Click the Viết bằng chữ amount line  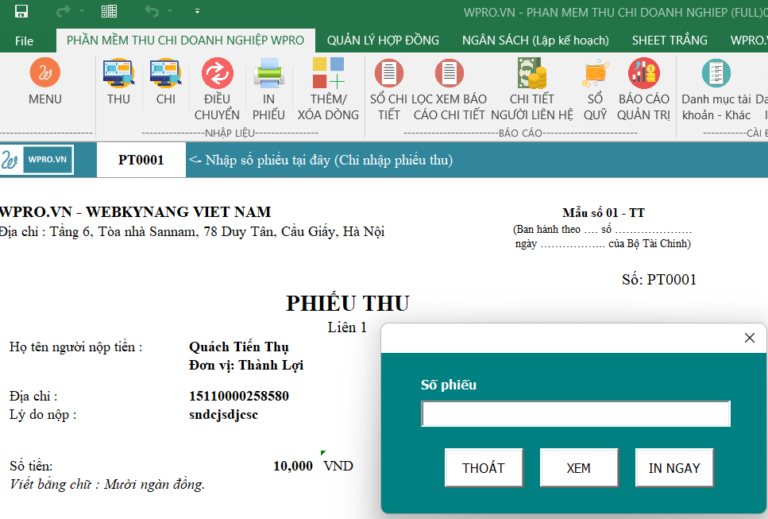tap(107, 485)
